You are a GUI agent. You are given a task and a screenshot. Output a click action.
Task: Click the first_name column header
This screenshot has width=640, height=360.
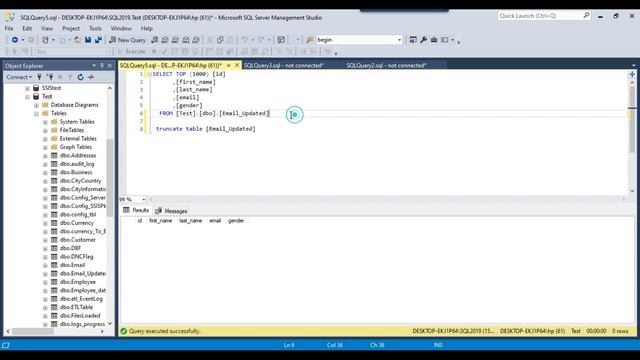coord(160,221)
